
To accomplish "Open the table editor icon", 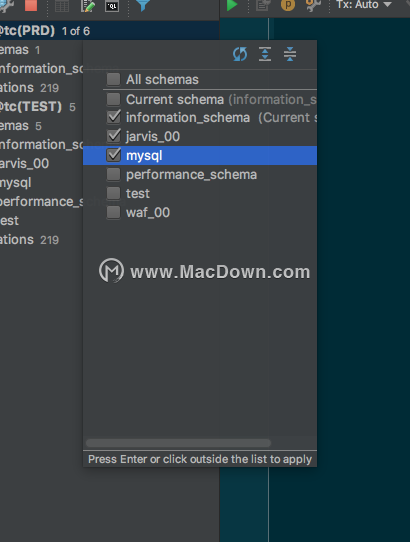I will pos(62,6).
